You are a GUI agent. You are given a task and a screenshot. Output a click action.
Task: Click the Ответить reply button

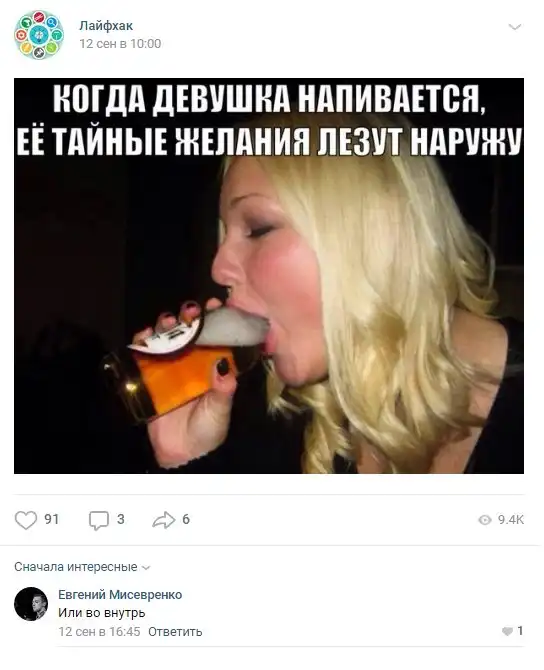(x=175, y=632)
